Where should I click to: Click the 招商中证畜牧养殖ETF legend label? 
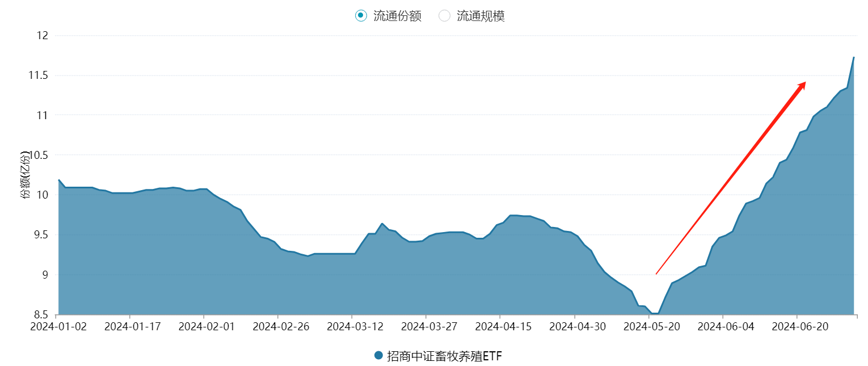click(x=444, y=356)
